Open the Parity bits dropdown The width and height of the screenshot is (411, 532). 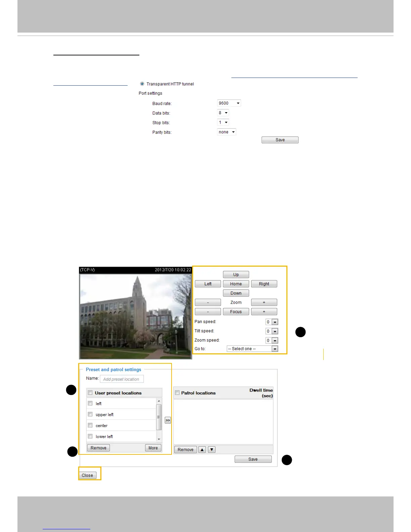pos(227,132)
